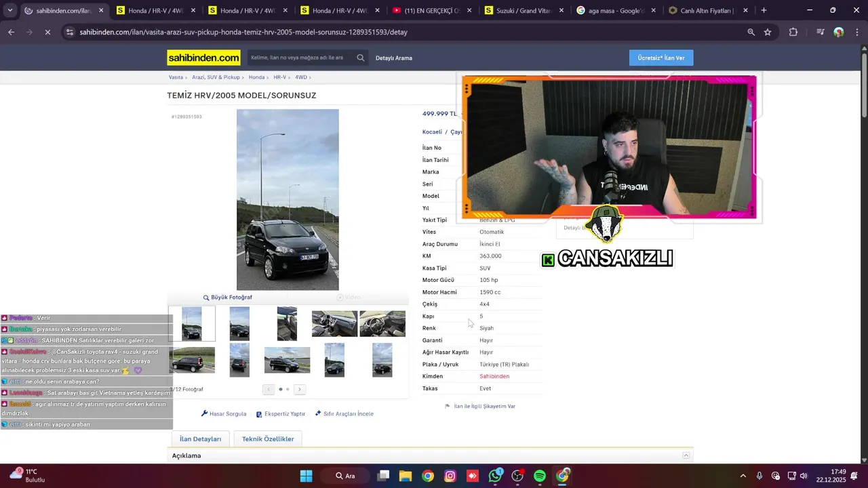The image size is (868, 488).
Task: Click the browser address bar URL
Action: point(243,32)
